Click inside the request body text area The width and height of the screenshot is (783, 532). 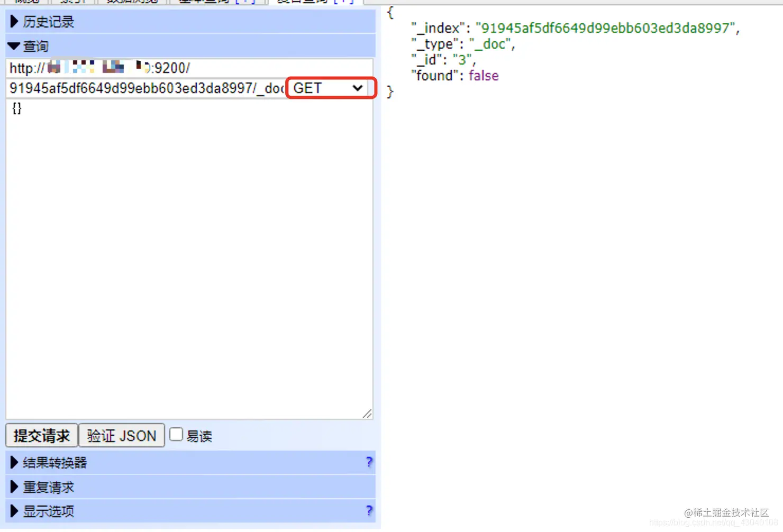tap(189, 259)
